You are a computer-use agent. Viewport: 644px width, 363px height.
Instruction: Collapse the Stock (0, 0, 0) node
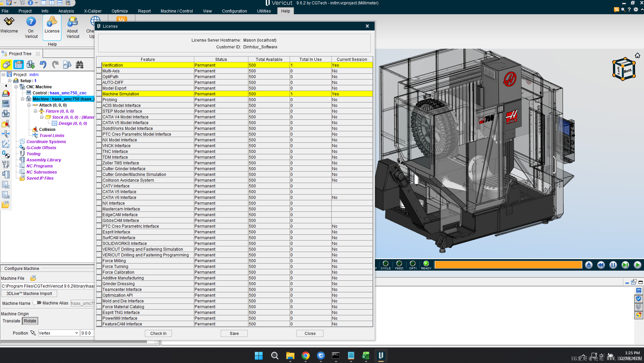pos(42,117)
